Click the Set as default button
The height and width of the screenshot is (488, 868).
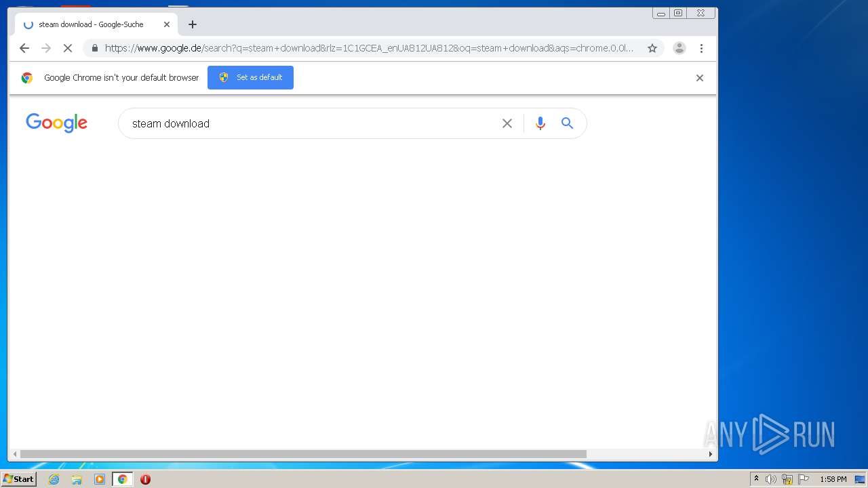click(x=250, y=77)
